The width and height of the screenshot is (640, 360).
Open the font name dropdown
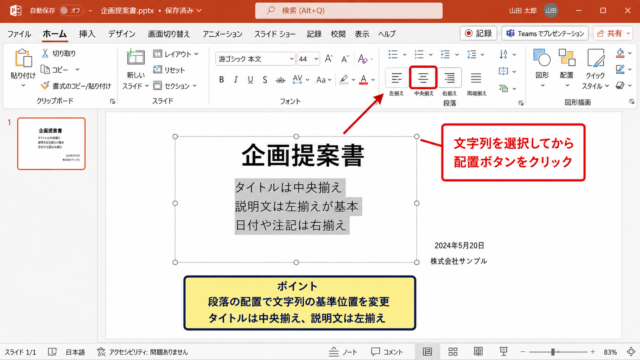291,59
